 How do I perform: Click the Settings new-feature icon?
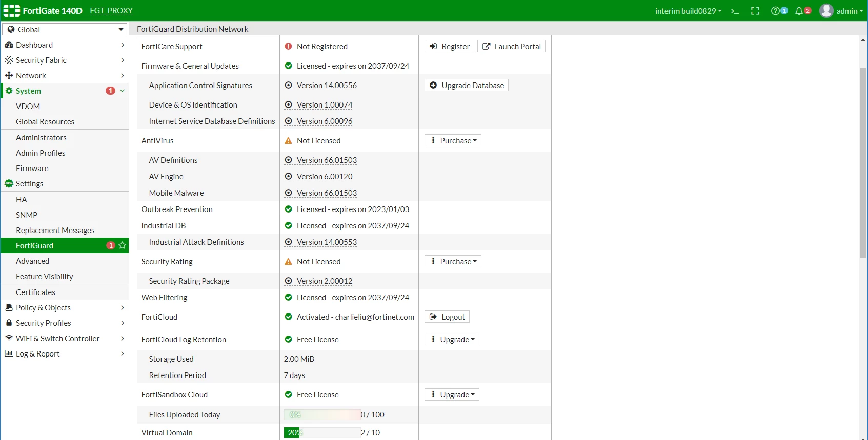coord(9,183)
